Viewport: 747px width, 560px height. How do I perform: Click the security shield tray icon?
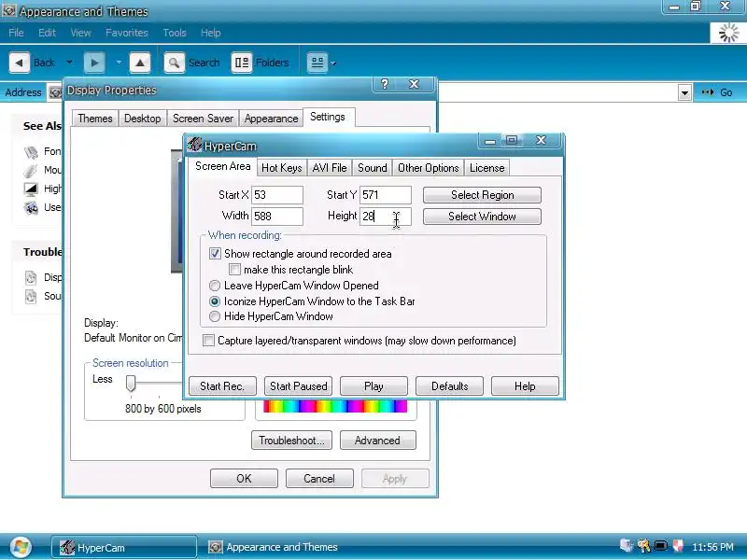(678, 546)
